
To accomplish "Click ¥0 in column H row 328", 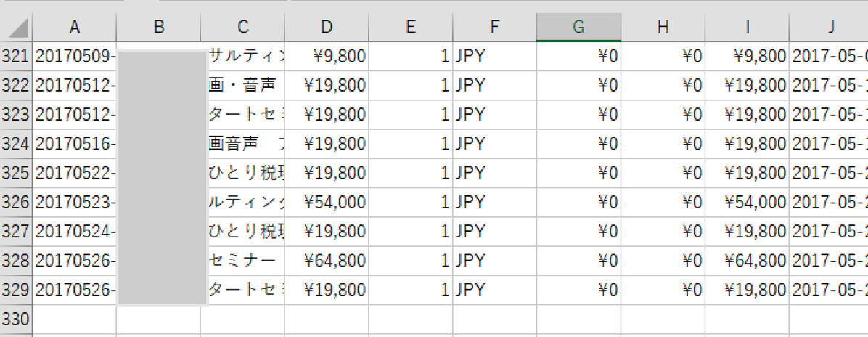I will 663,261.
